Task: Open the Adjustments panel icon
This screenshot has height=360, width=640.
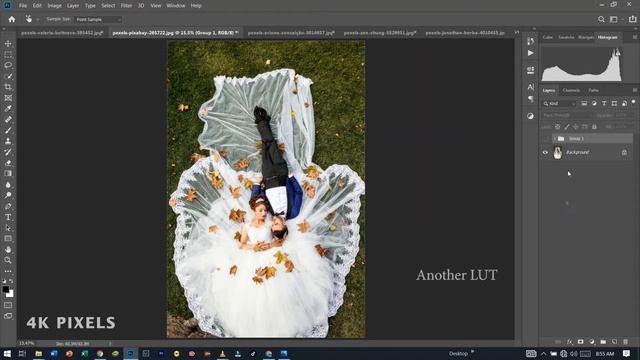Action: [530, 116]
